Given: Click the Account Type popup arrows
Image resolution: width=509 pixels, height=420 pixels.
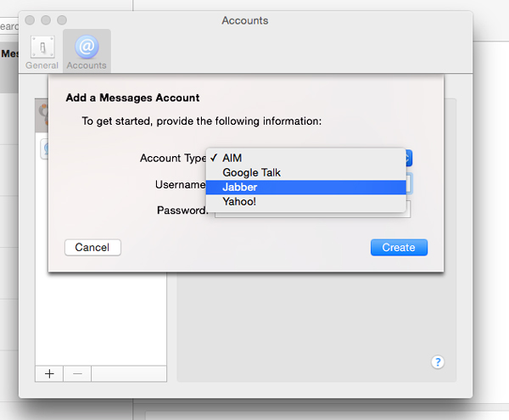Looking at the screenshot, I should click(409, 158).
